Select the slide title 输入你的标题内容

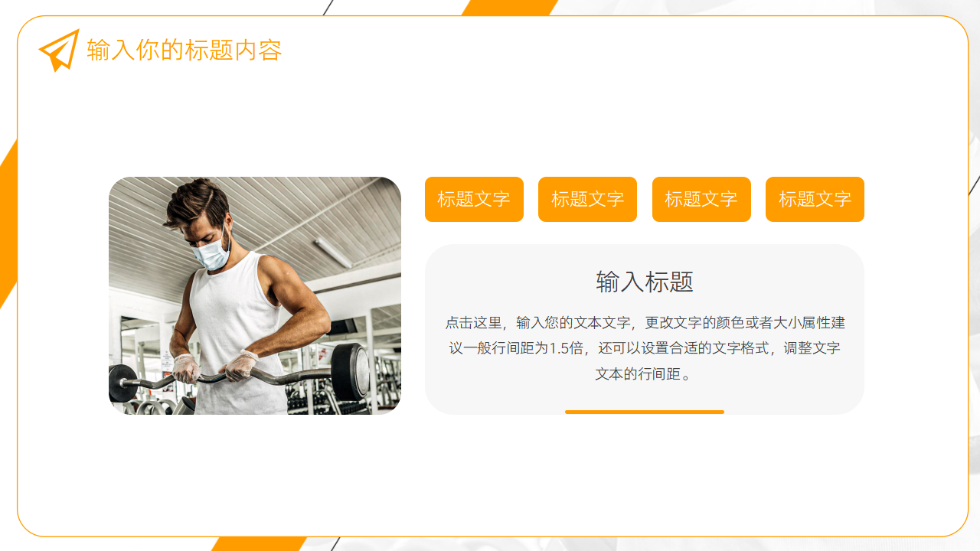point(185,51)
